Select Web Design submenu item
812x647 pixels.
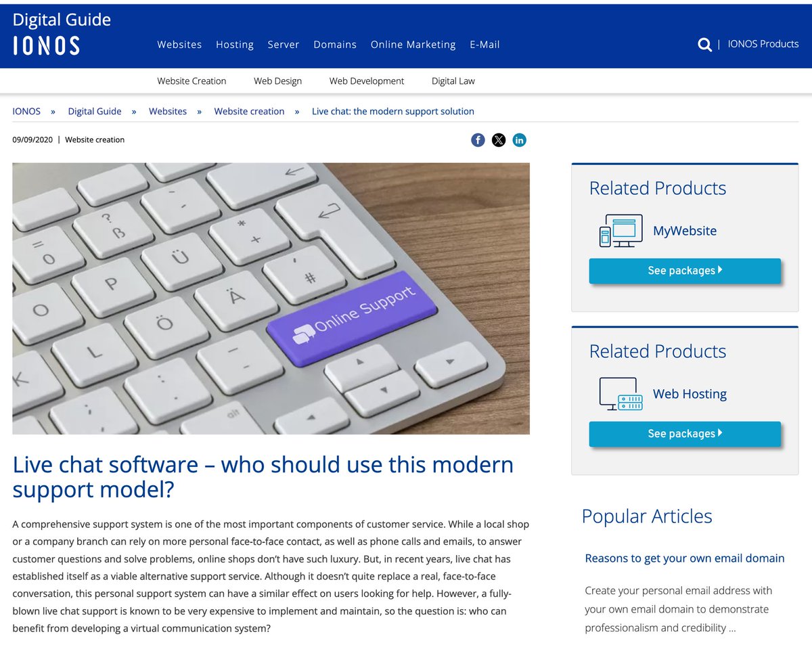[277, 81]
